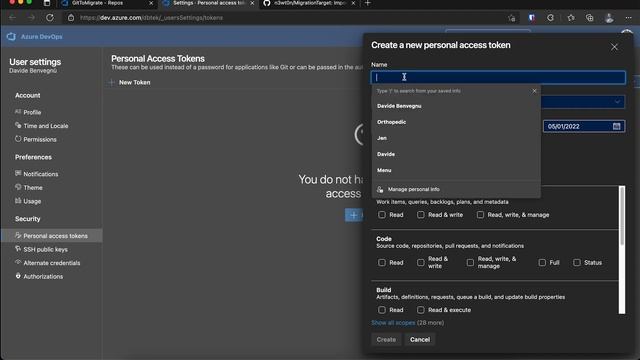Open a new browser tab
Viewport: 640px width, 360px height.
[x=367, y=3]
